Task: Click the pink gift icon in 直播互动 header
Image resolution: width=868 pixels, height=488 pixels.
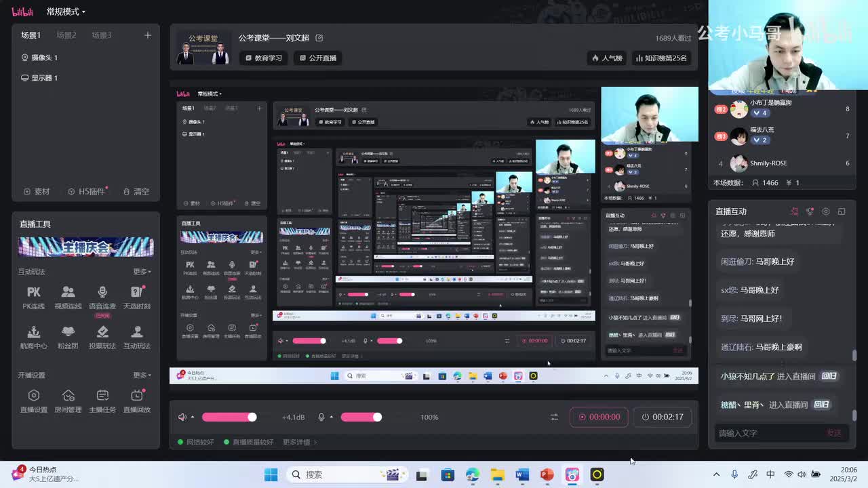Action: (x=794, y=211)
